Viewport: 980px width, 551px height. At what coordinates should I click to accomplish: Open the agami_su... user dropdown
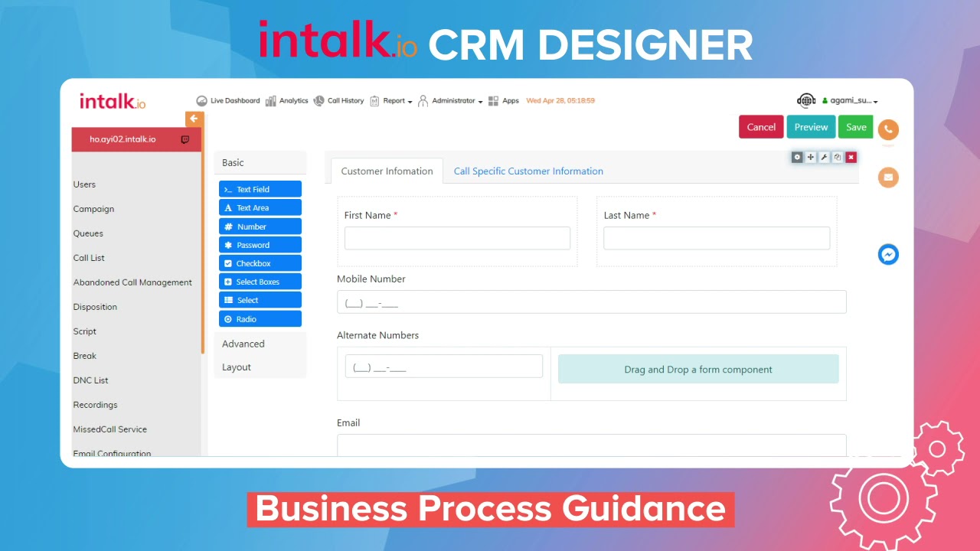click(850, 101)
